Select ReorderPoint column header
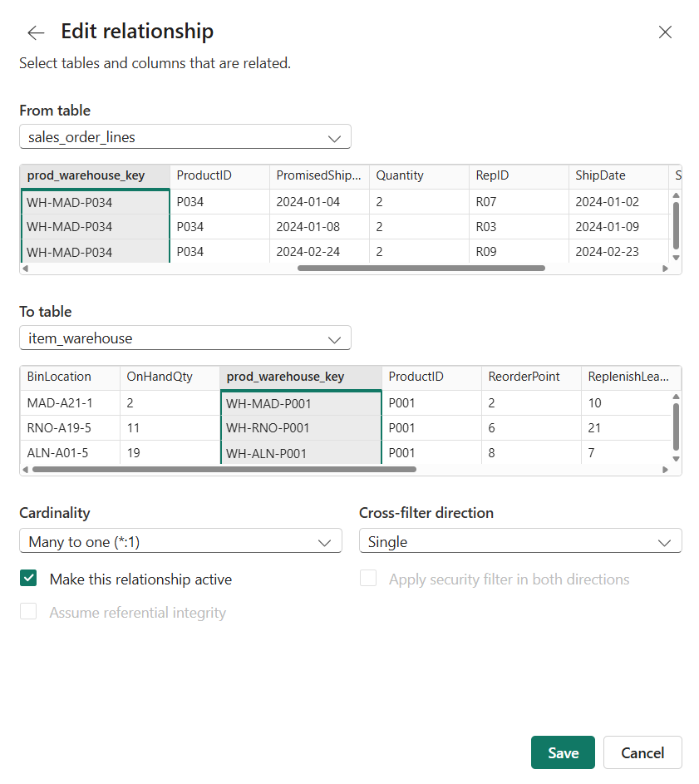The image size is (699, 784). click(531, 377)
